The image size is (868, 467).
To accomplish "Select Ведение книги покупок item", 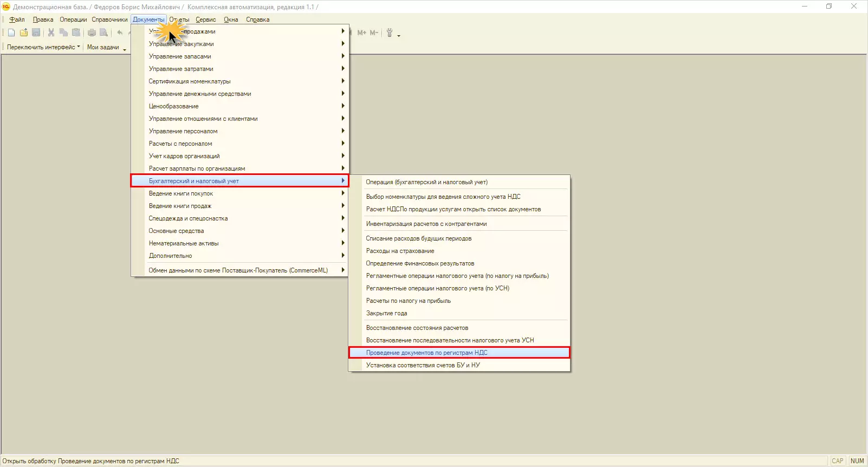I will coord(240,193).
